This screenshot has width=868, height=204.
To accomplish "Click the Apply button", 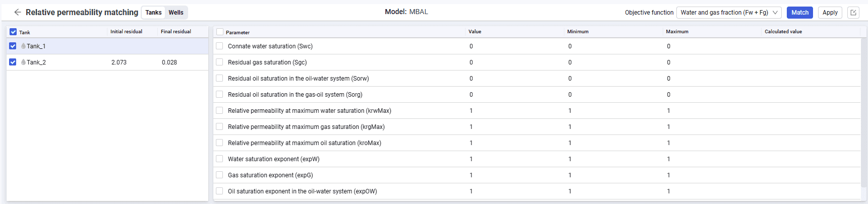I will coord(830,13).
